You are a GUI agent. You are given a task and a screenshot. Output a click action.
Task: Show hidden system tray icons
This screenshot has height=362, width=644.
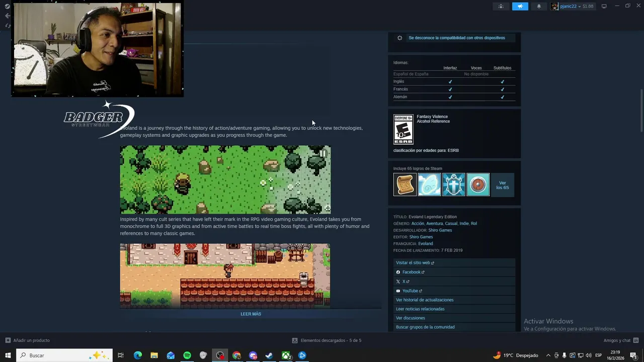tap(548, 355)
